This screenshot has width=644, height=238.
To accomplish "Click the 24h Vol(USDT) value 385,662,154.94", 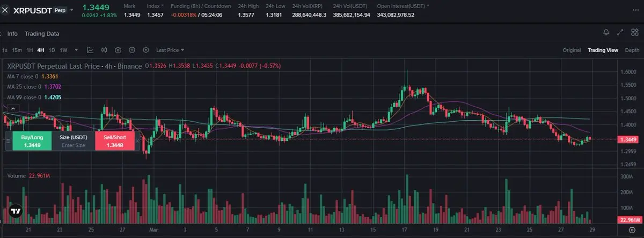I will tap(352, 14).
